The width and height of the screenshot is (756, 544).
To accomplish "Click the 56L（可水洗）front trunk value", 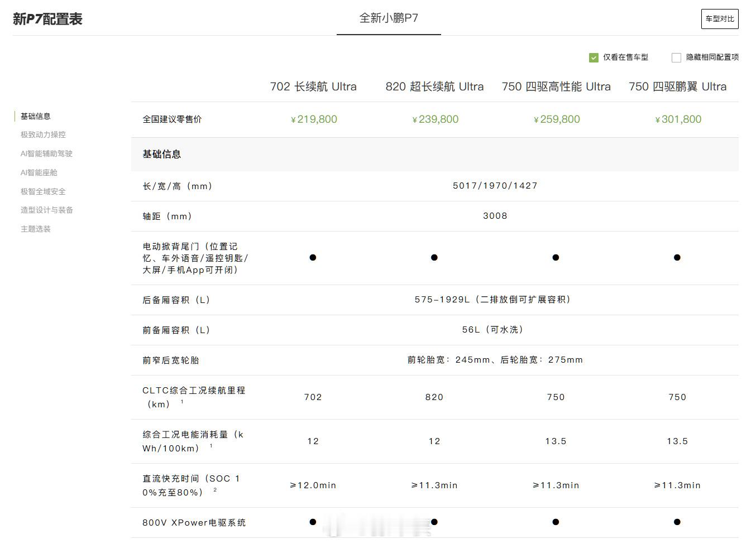I will (x=495, y=330).
